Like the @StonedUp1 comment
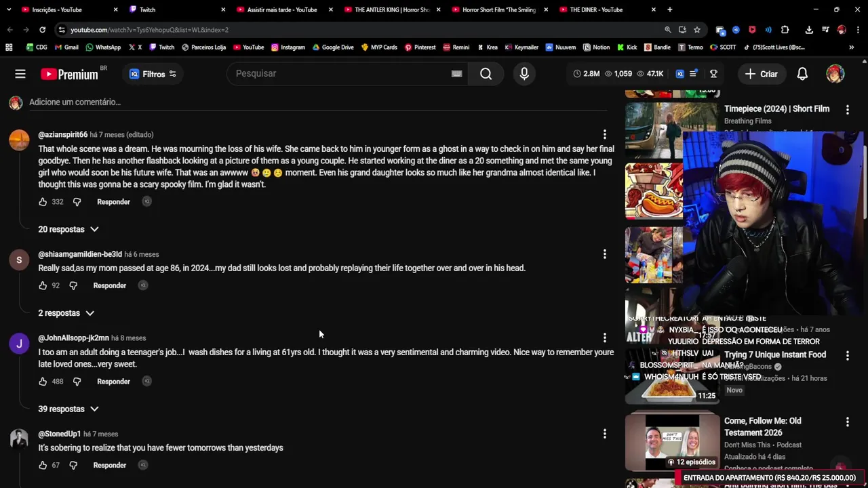 (x=43, y=465)
